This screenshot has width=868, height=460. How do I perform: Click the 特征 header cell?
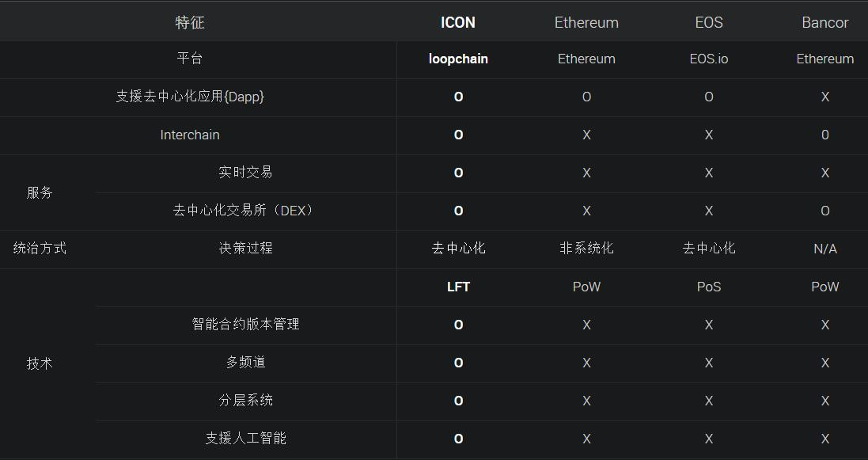[190, 23]
